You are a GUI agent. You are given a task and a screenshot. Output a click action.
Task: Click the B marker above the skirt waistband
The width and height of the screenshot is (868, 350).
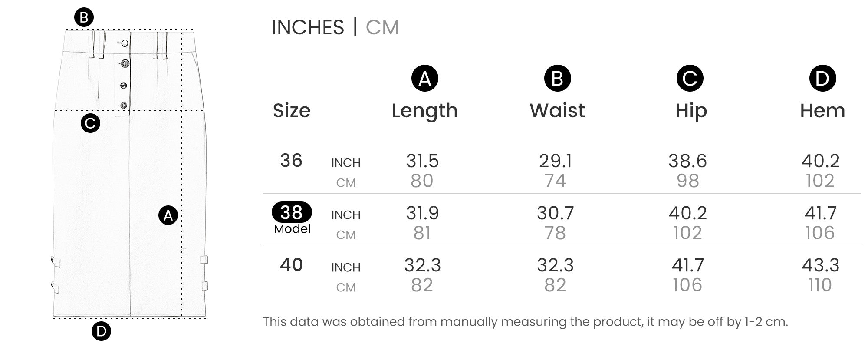[84, 18]
